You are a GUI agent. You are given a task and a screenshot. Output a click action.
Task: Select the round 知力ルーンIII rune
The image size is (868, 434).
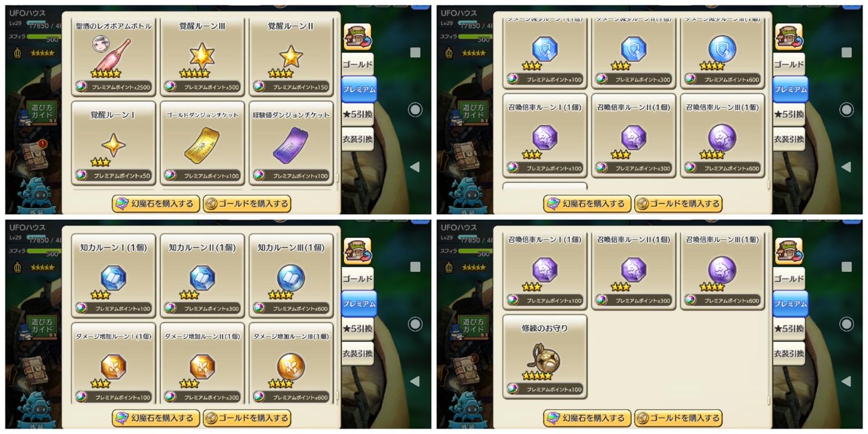click(291, 276)
